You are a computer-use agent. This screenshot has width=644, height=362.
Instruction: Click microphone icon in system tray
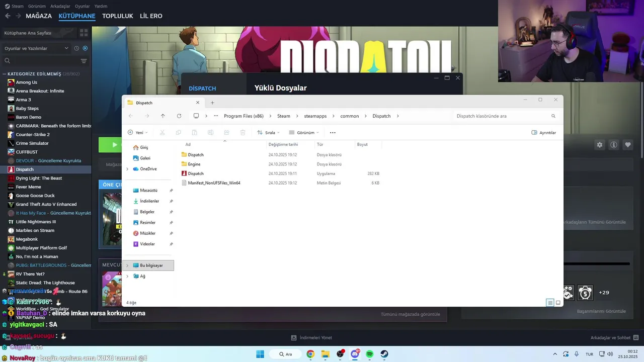coord(577,354)
